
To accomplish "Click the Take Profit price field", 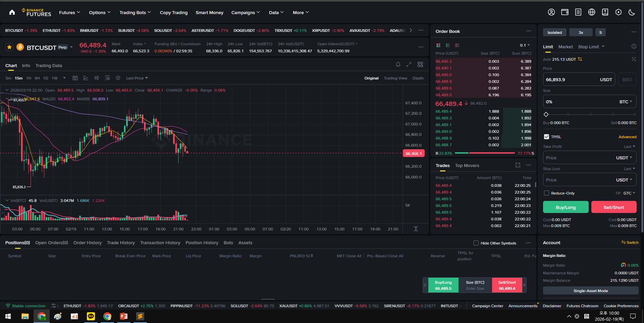I will pos(589,158).
